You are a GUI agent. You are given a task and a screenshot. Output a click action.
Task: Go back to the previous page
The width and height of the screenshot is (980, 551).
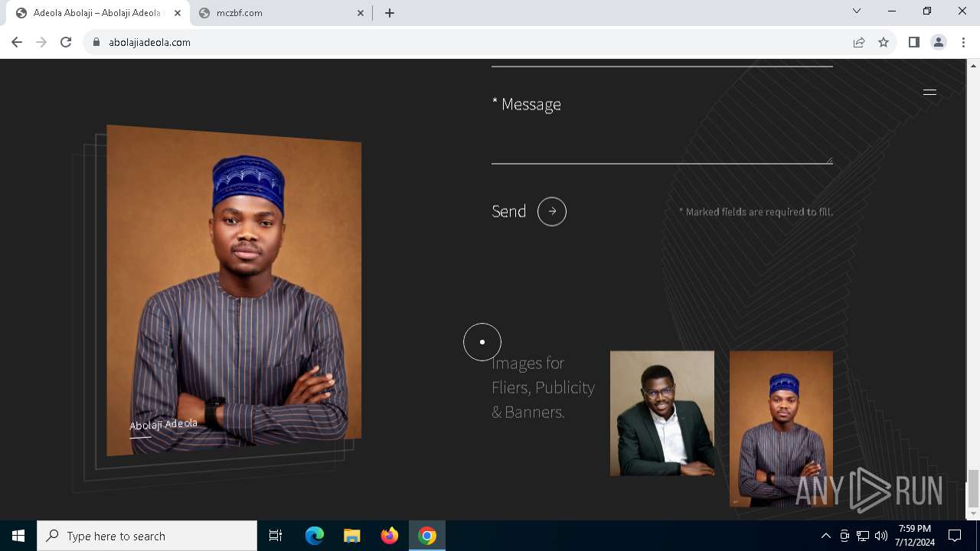point(17,42)
